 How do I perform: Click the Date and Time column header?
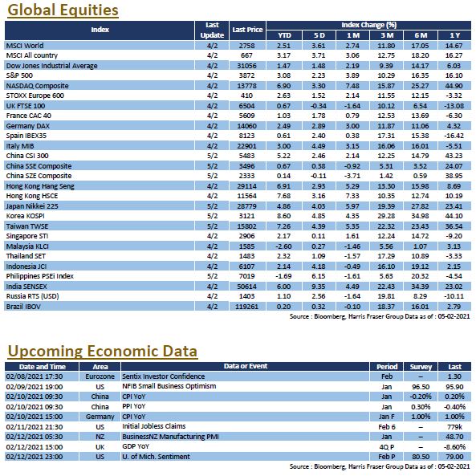42,366
